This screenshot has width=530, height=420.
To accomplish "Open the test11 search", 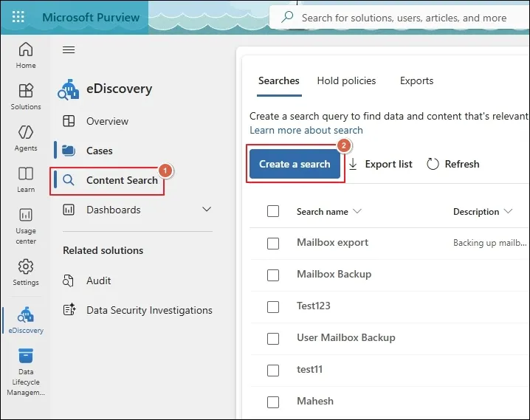I will [x=309, y=369].
